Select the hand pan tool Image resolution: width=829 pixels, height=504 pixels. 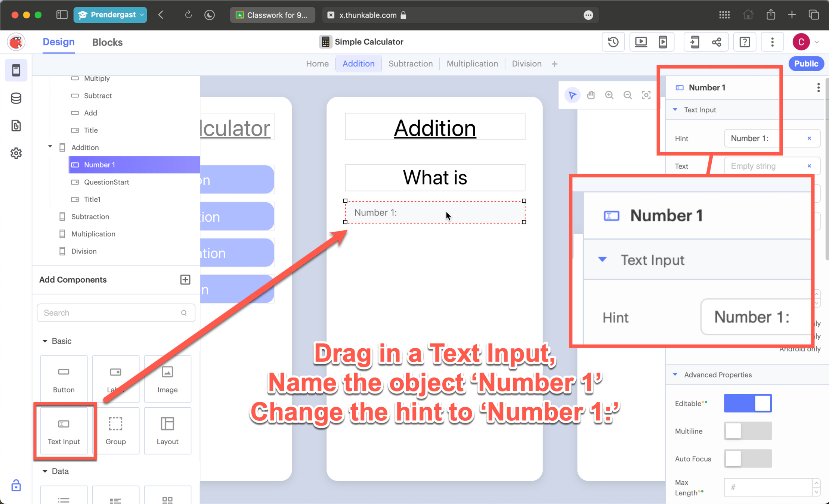[591, 95]
